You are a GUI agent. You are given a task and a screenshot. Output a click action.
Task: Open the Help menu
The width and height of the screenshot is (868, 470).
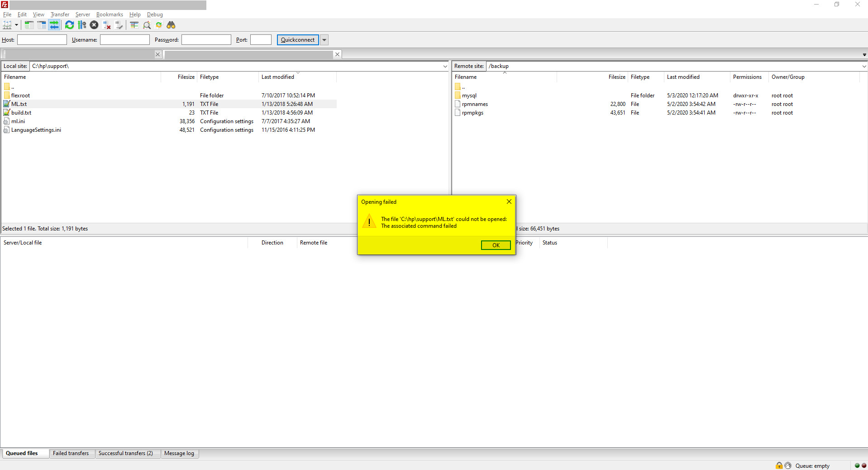click(135, 14)
